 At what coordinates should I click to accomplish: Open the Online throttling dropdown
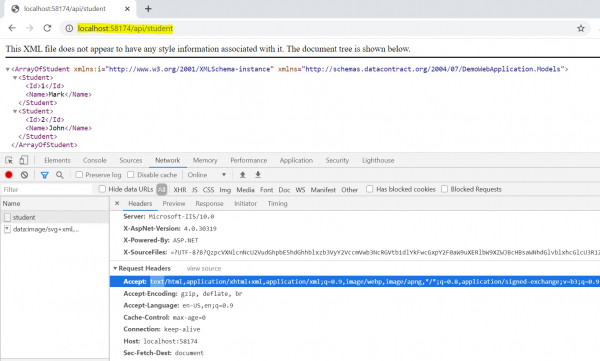click(207, 175)
